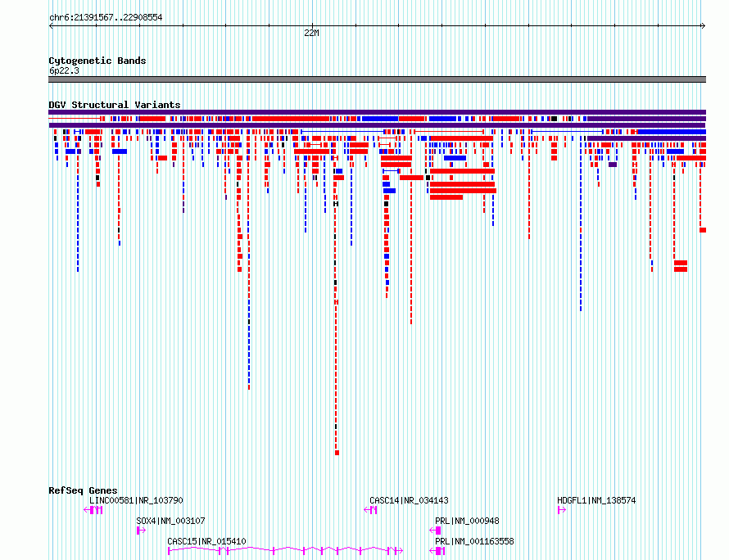Screen dimensions: 729x560
Task: Open the PRL|NM_001163558 label
Action: [x=475, y=541]
